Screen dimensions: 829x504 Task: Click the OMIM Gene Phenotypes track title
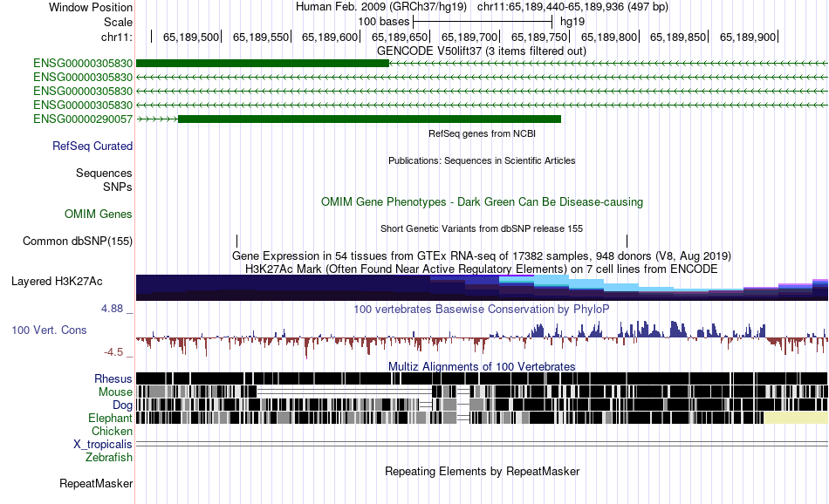[482, 201]
